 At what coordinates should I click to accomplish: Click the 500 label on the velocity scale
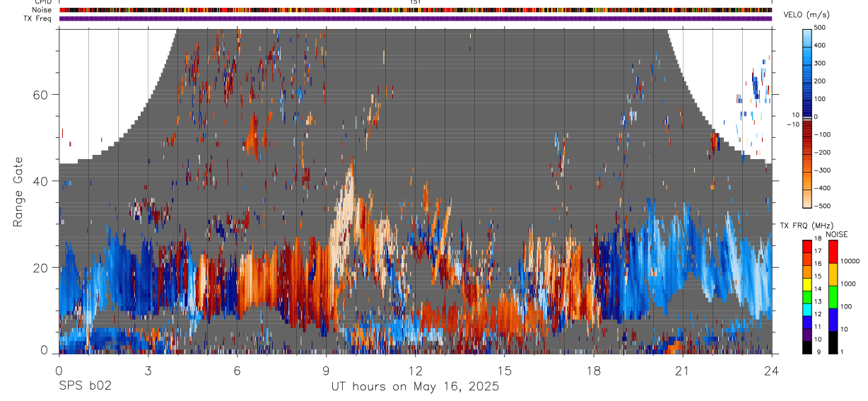(x=819, y=28)
